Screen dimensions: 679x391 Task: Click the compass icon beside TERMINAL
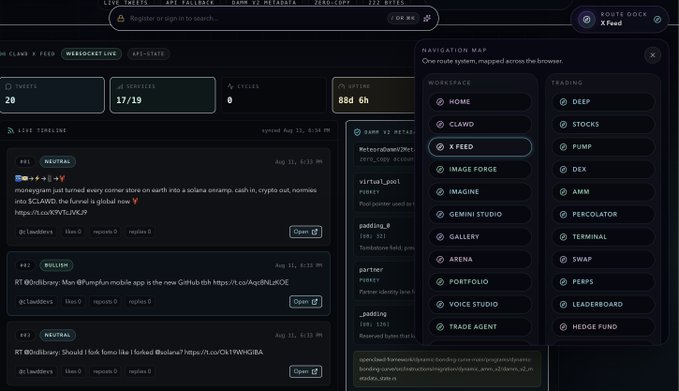click(x=563, y=237)
